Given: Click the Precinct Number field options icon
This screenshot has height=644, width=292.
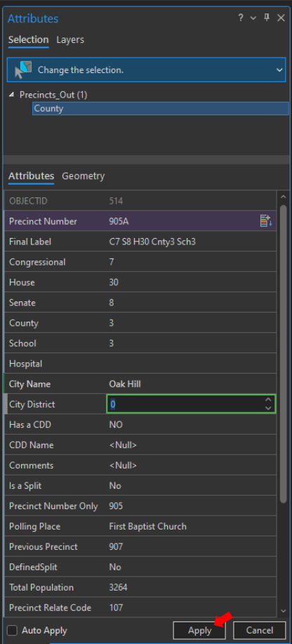Looking at the screenshot, I should pyautogui.click(x=266, y=221).
